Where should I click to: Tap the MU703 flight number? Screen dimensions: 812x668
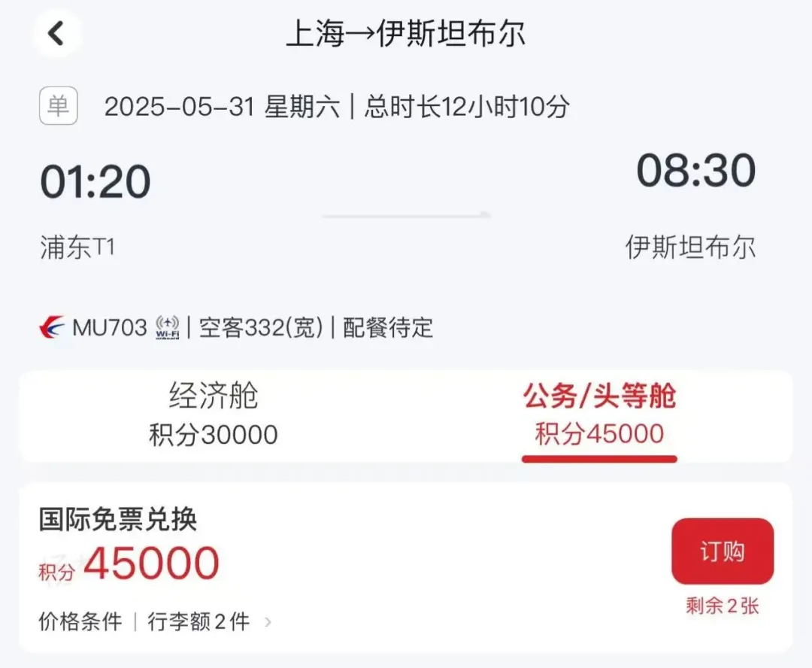pos(110,327)
